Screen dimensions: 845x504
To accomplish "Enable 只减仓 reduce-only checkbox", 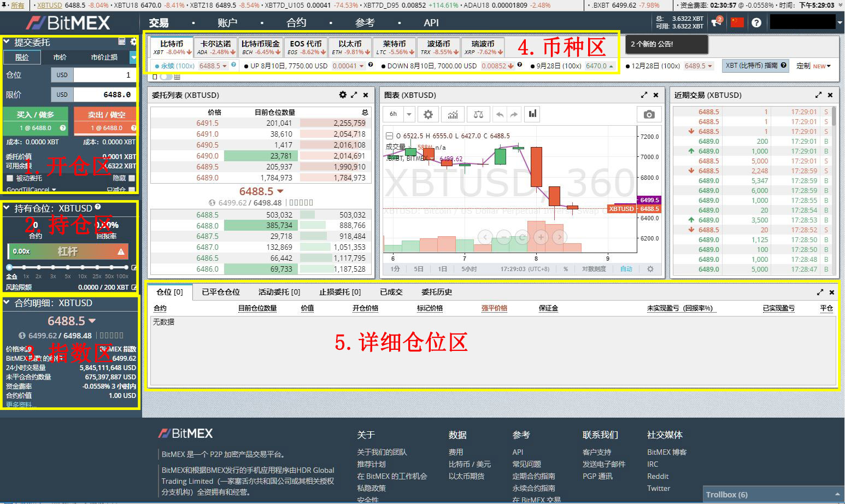I will tap(132, 190).
